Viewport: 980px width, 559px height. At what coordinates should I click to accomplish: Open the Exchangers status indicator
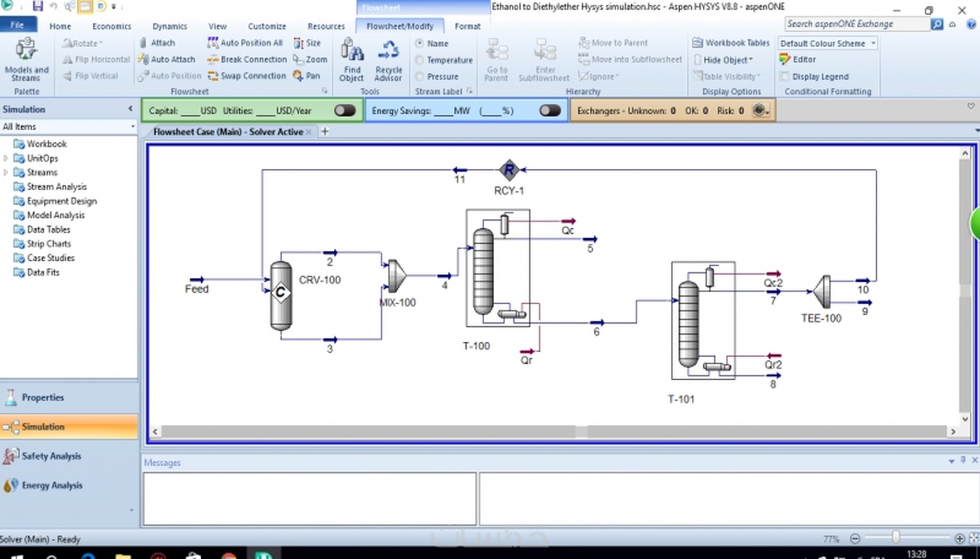760,111
